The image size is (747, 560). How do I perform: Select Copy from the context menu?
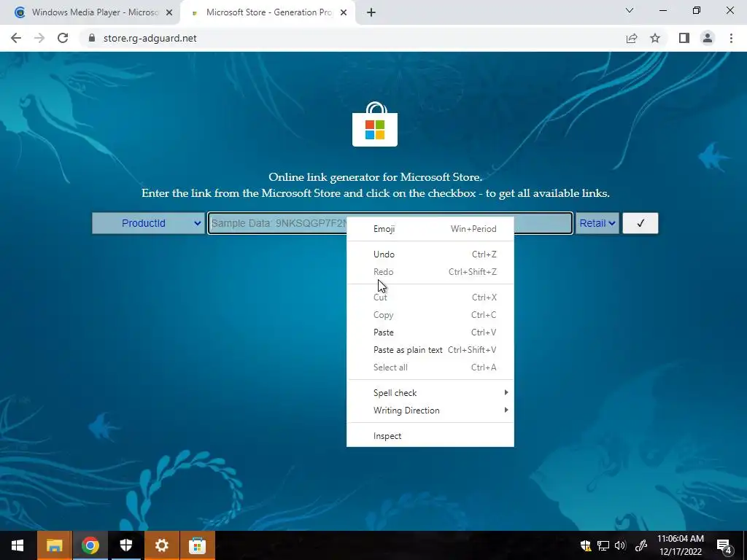click(430, 315)
